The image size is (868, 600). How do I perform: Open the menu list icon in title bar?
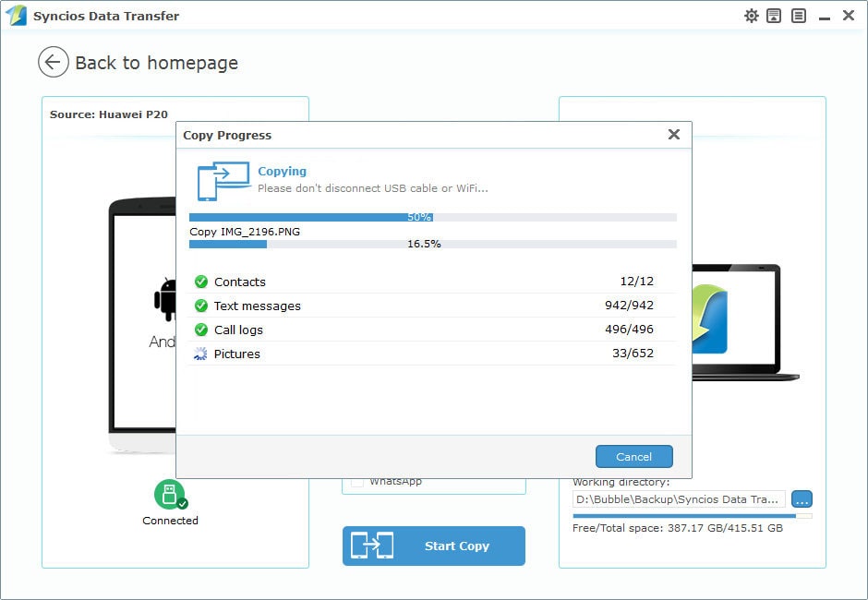[x=798, y=16]
